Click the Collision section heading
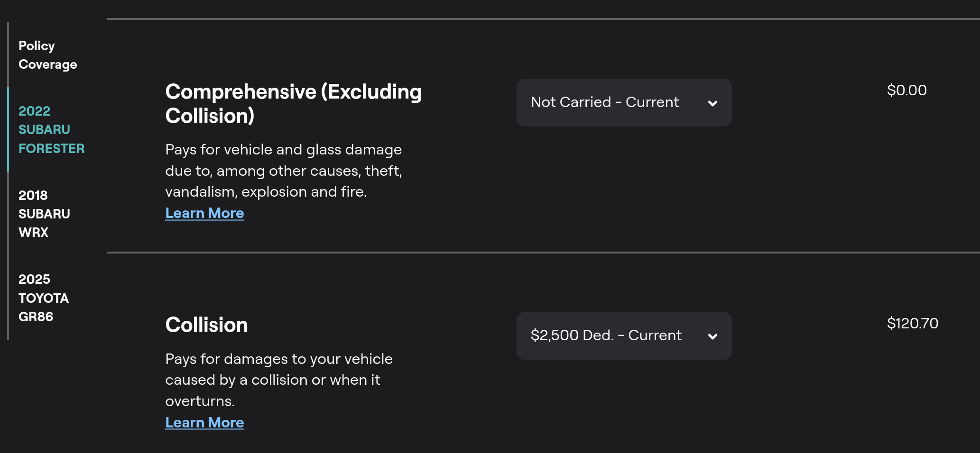 [206, 325]
